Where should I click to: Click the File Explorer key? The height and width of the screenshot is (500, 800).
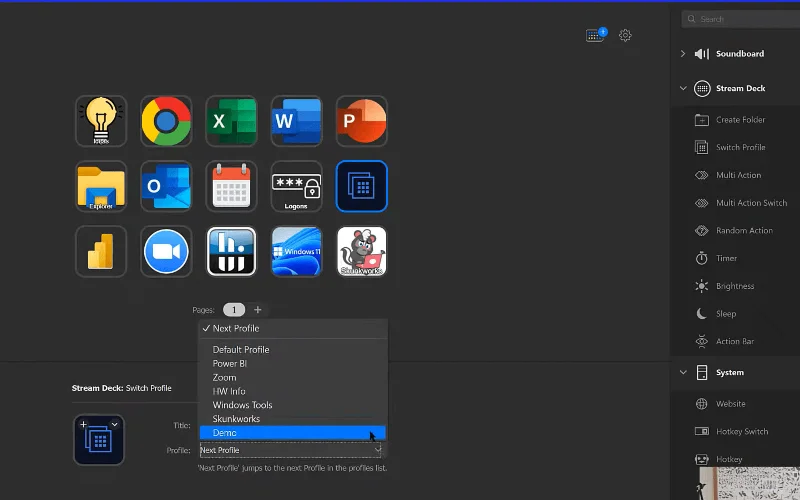coord(101,186)
